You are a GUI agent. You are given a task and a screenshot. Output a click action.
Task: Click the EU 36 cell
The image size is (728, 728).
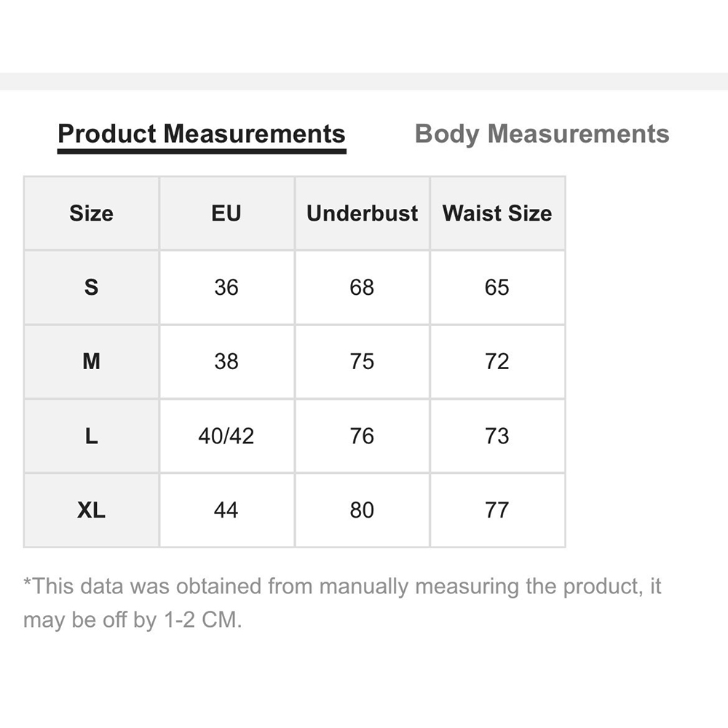(x=226, y=288)
